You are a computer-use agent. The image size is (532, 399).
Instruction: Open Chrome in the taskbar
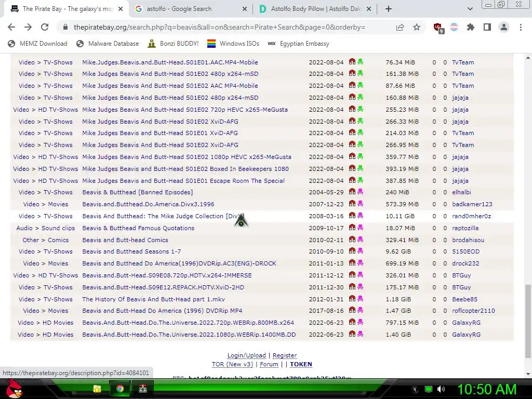pyautogui.click(x=120, y=389)
